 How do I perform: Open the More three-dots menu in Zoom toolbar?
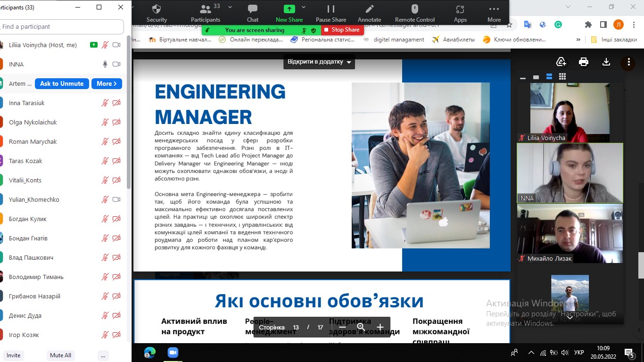494,13
